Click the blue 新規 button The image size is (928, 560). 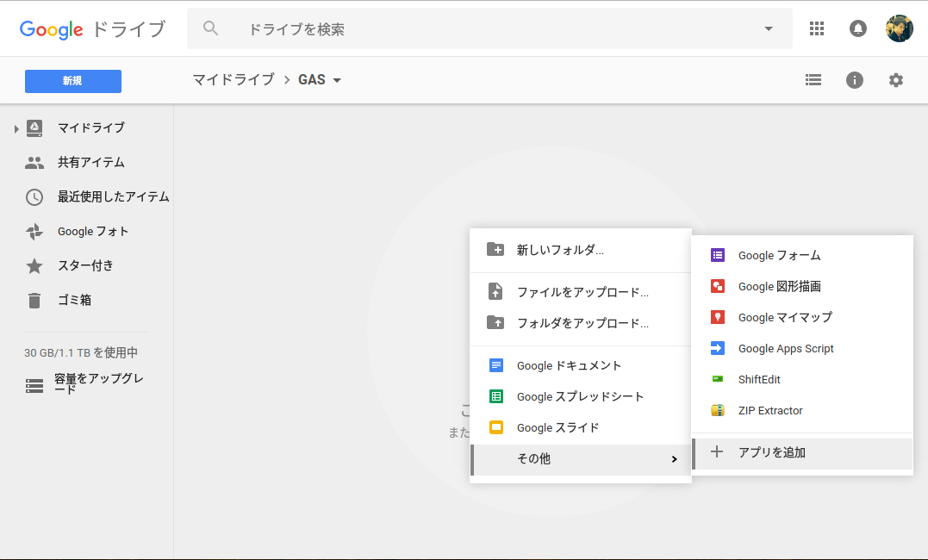[72, 81]
